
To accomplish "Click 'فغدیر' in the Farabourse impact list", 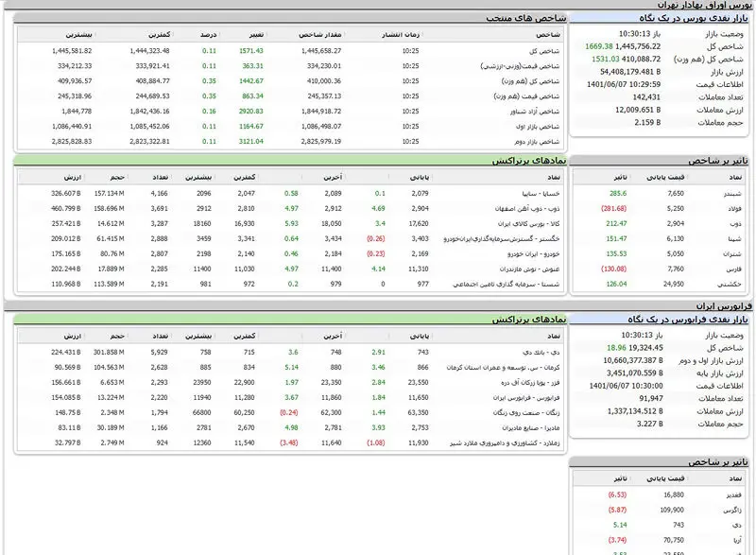I will [x=734, y=494].
